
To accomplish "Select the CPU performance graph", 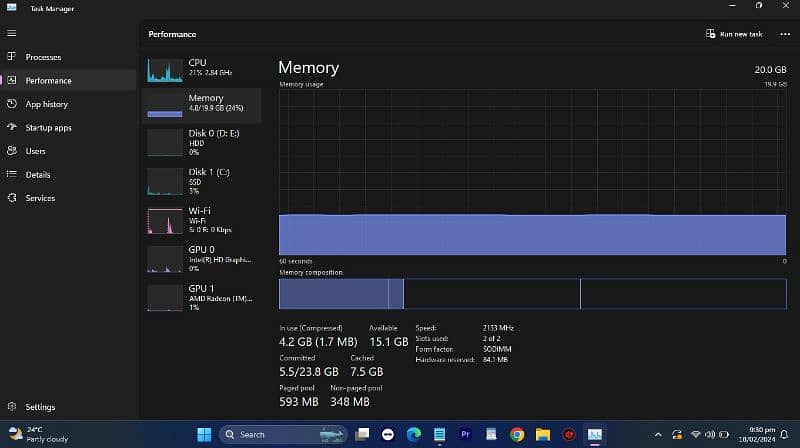I will pos(201,68).
